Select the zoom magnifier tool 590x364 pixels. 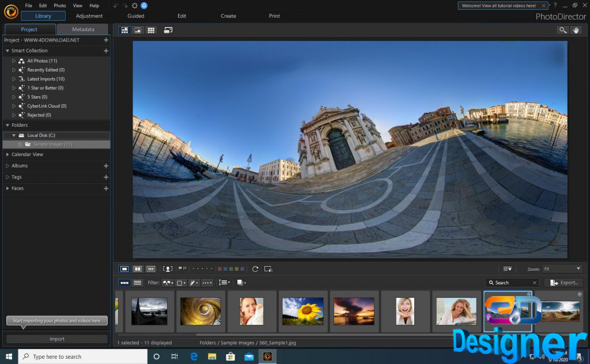pyautogui.click(x=562, y=30)
